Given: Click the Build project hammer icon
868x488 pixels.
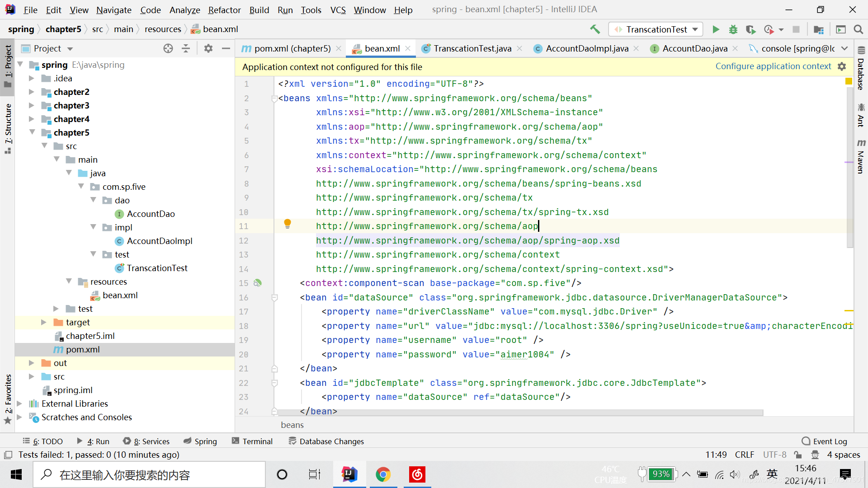Looking at the screenshot, I should 595,29.
